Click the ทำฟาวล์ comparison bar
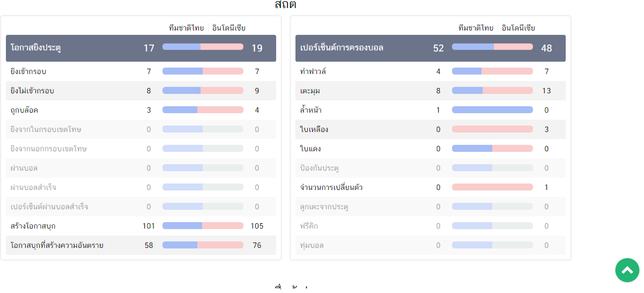Image resolution: width=644 pixels, height=293 pixels. click(x=492, y=71)
